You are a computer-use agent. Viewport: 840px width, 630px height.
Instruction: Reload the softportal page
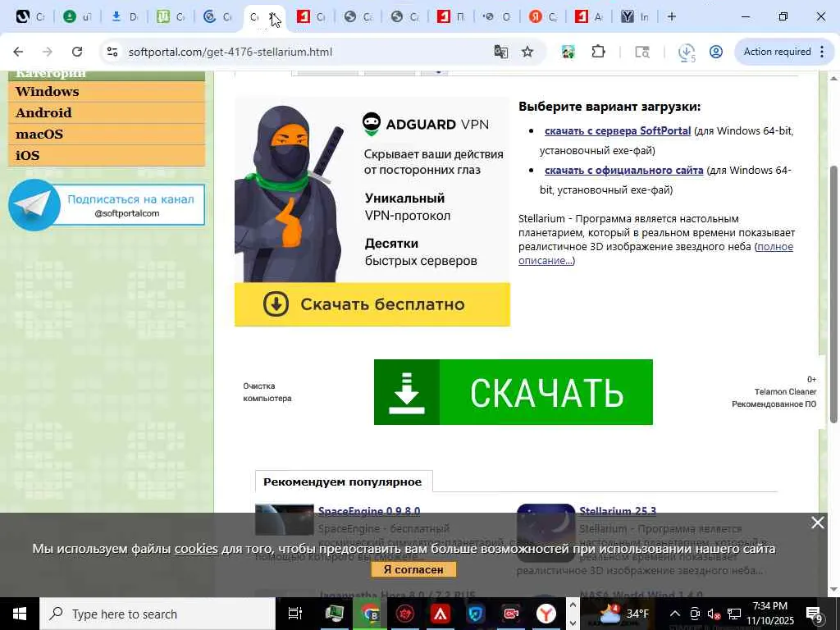click(77, 52)
